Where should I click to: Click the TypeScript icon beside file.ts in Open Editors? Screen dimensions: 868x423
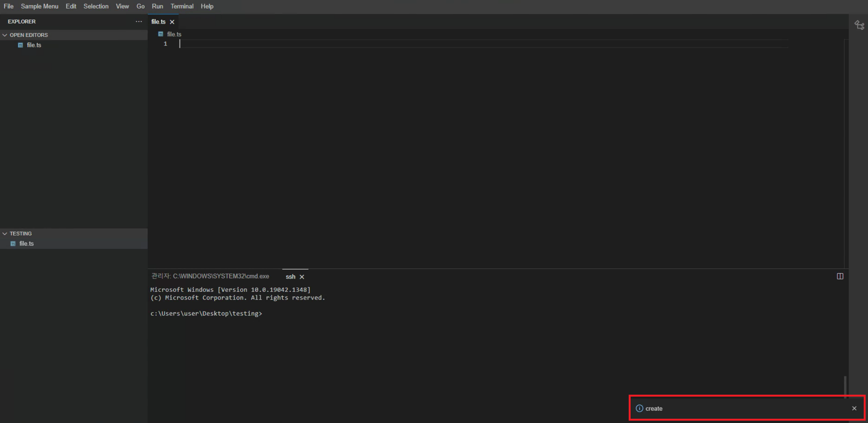[x=20, y=45]
